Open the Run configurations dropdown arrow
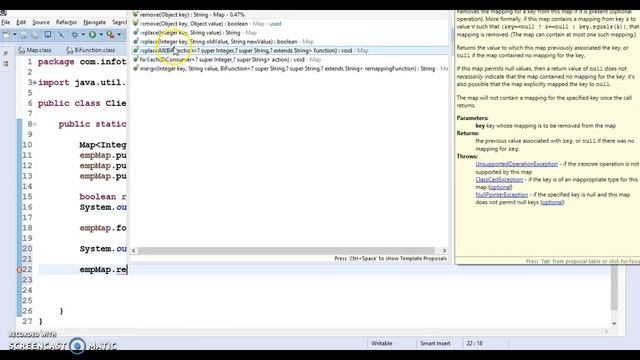The height and width of the screenshot is (360, 640). (x=101, y=34)
